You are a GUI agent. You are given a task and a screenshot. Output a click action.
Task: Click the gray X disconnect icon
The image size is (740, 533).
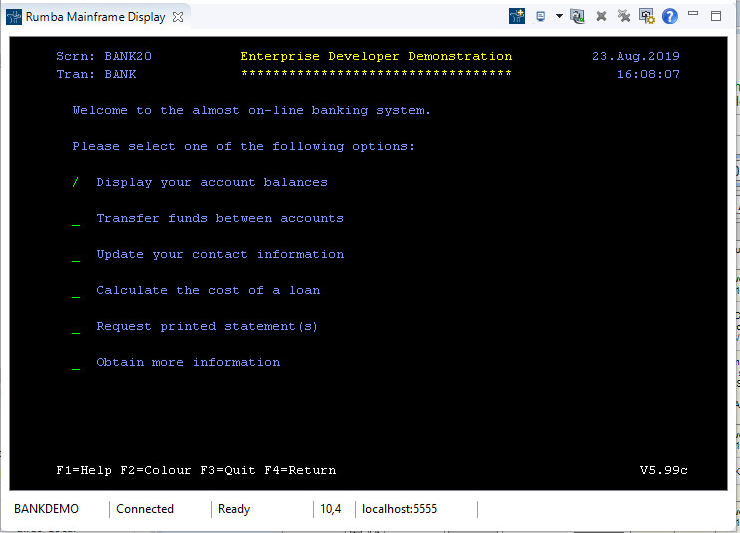pos(601,17)
